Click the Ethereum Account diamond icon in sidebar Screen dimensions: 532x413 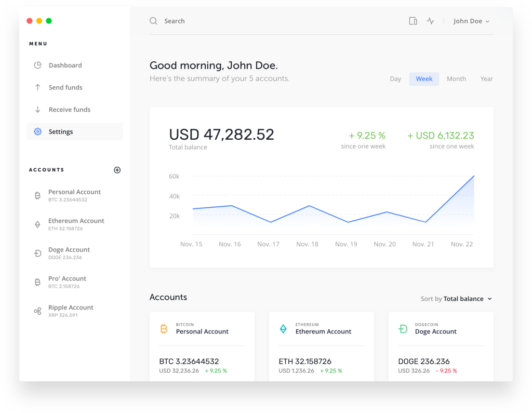coord(37,224)
